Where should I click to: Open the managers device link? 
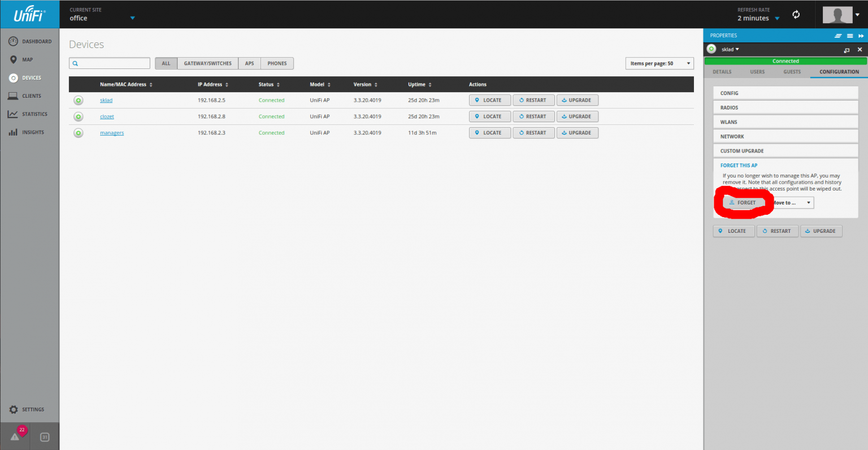(x=112, y=133)
